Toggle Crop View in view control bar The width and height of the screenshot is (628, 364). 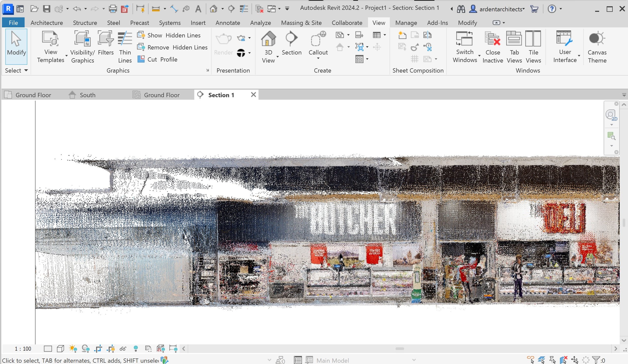(98, 349)
